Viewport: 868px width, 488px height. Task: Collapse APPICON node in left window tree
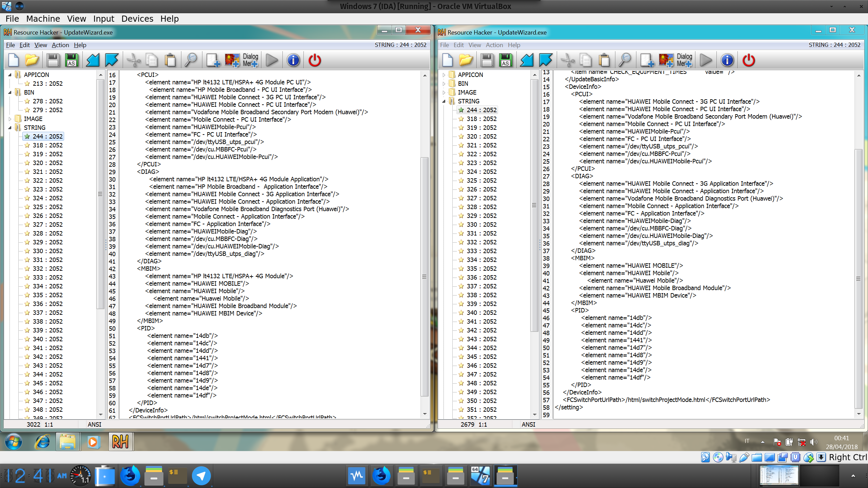pyautogui.click(x=10, y=75)
